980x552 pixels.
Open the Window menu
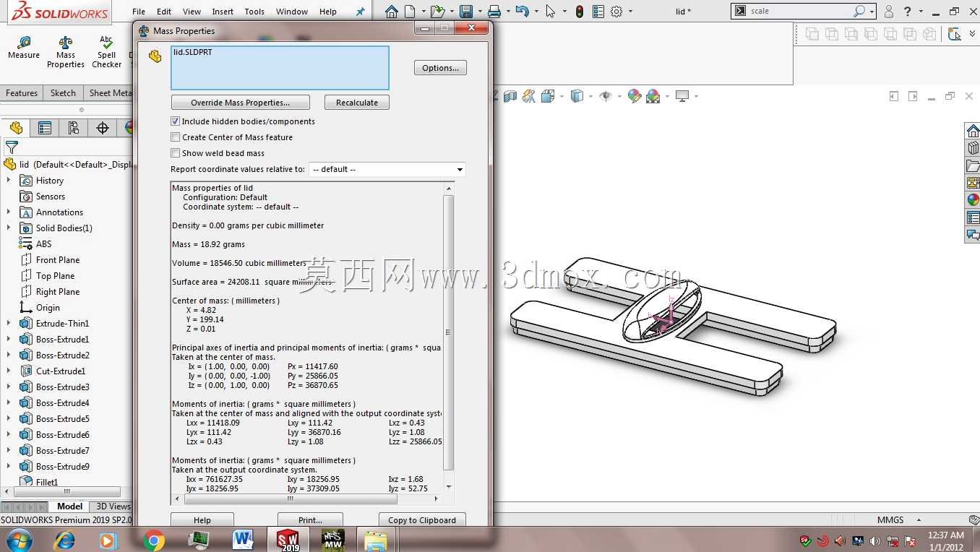pos(292,12)
